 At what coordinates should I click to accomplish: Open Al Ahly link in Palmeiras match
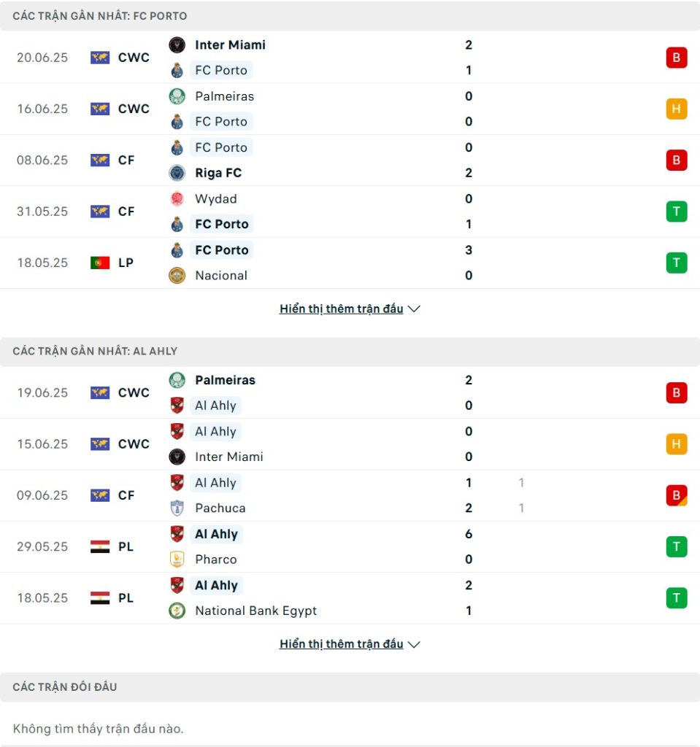pyautogui.click(x=215, y=406)
